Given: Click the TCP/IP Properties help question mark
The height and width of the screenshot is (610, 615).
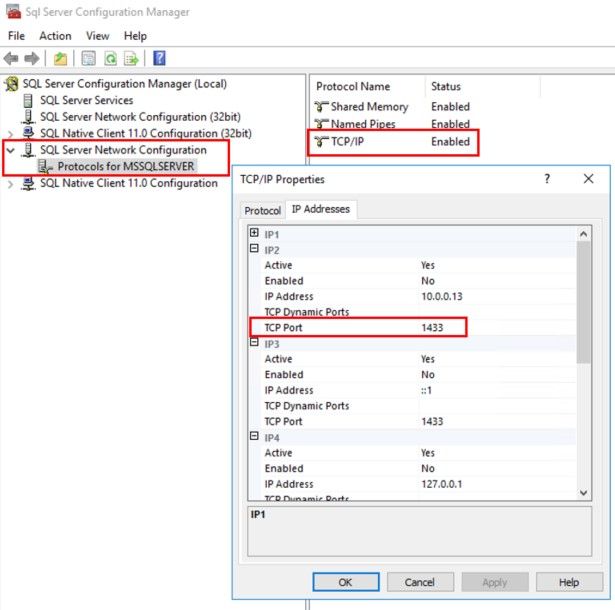Looking at the screenshot, I should (547, 179).
